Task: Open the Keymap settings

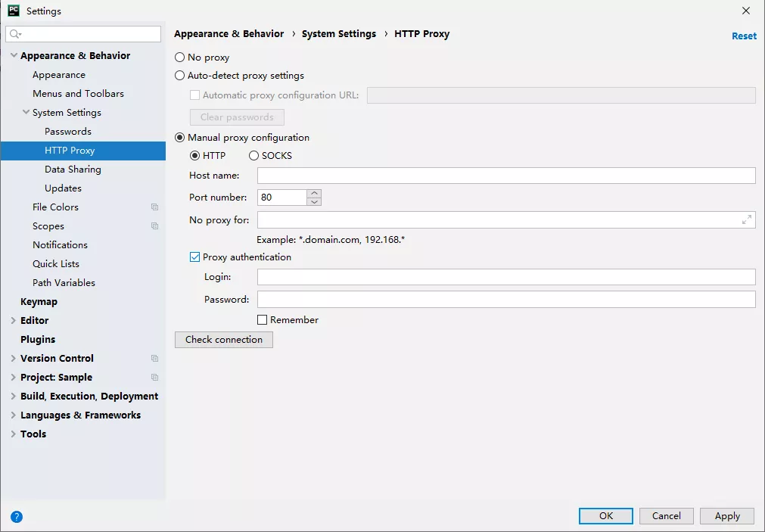Action: 39,302
